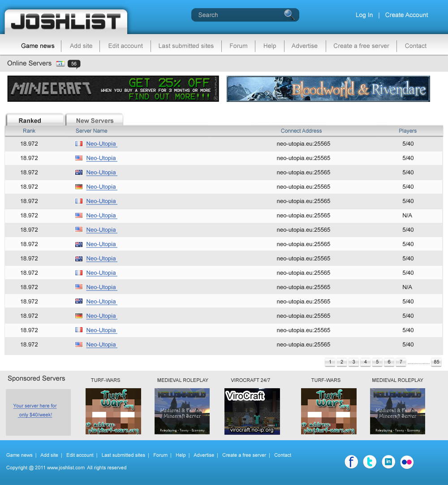Click the Online Servers heading

click(x=30, y=63)
